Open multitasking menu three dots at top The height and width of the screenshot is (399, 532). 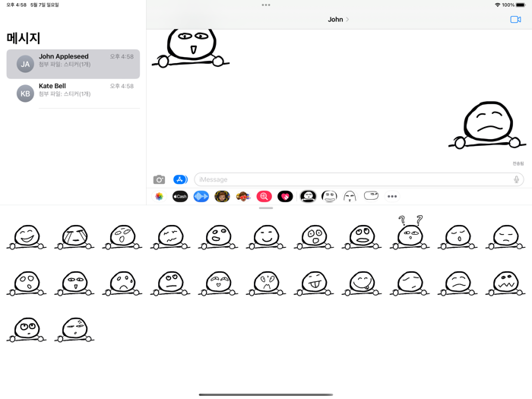point(266,5)
